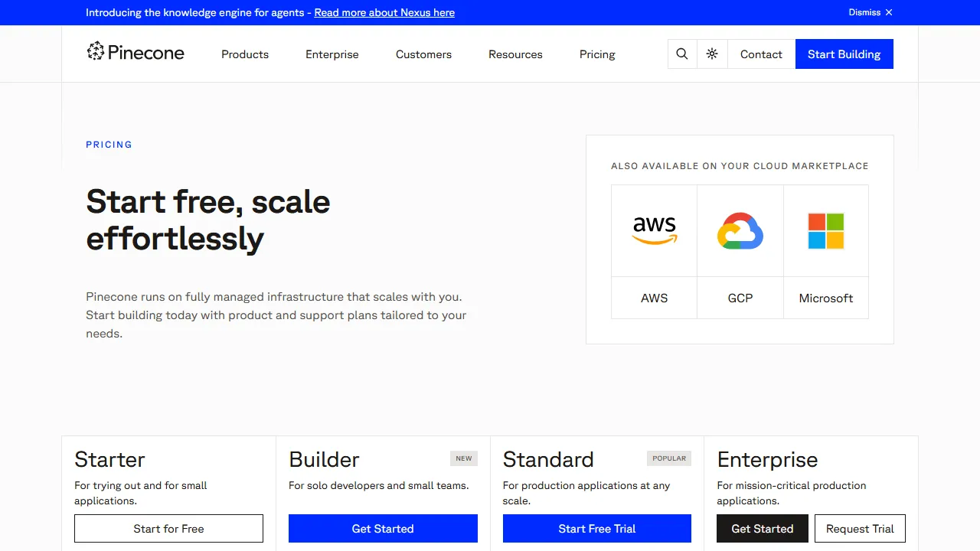980x551 pixels.
Task: Click "Start free, scale effortlessly" headline
Action: point(208,220)
